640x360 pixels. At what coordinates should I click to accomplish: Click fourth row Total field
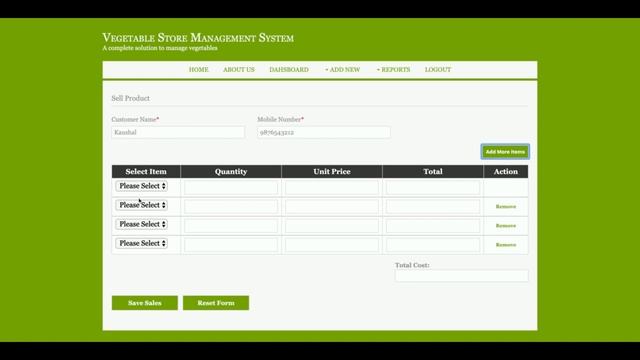coord(433,245)
